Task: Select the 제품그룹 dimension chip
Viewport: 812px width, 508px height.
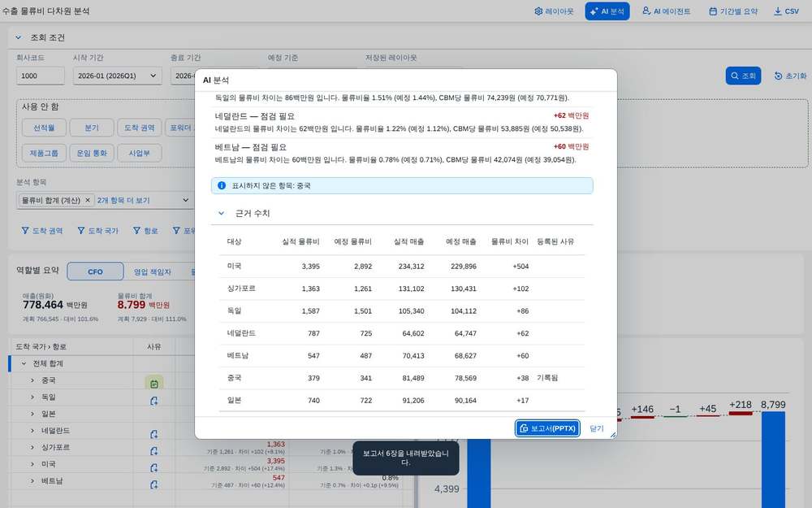Action: pyautogui.click(x=44, y=153)
